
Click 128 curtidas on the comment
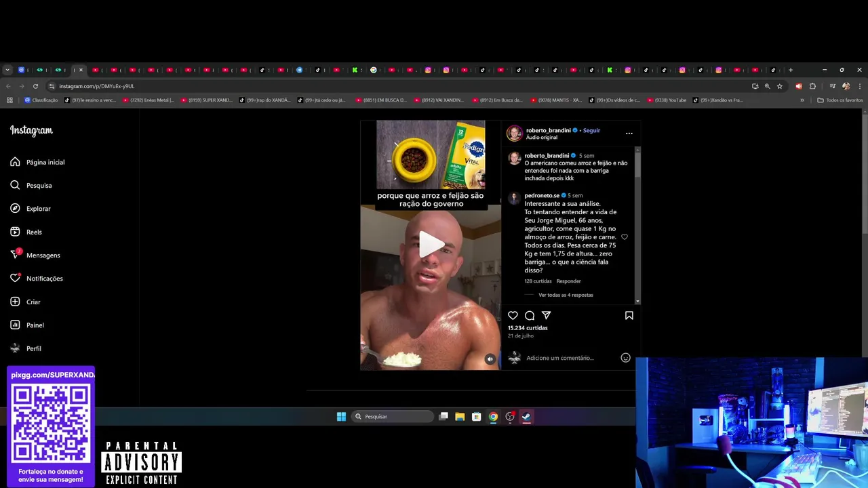538,281
